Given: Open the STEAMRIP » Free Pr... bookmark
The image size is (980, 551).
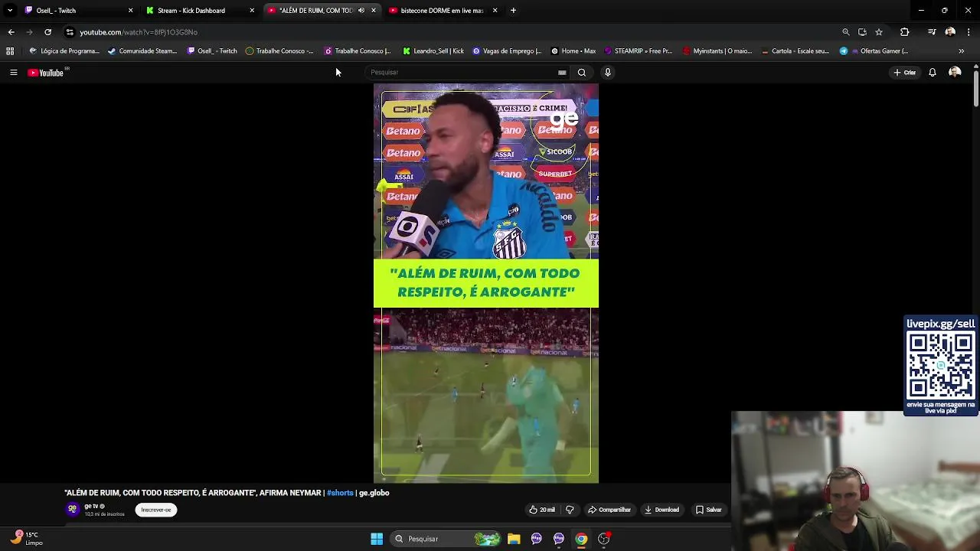Looking at the screenshot, I should 638,51.
